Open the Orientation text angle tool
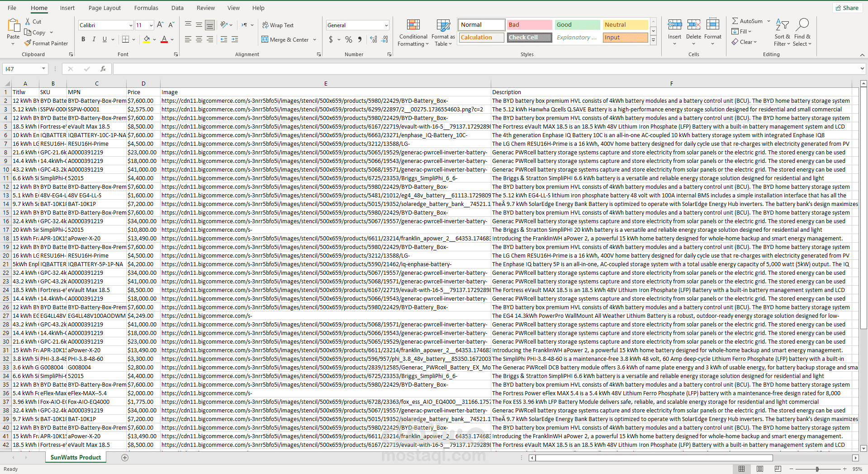868x474 pixels. (224, 25)
